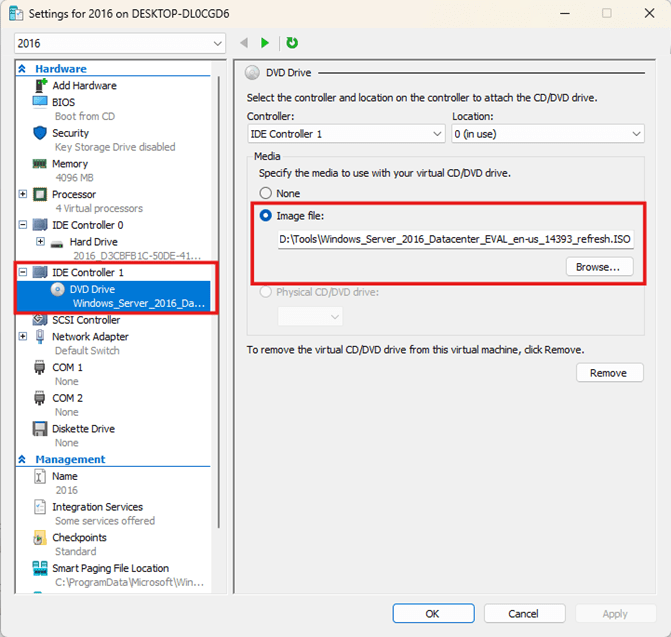Select the Checkpoints icon
This screenshot has height=637, width=671.
40,538
